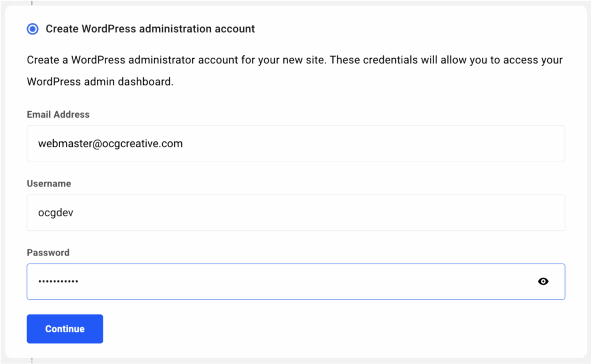Click the Email Address field label

pyautogui.click(x=58, y=115)
